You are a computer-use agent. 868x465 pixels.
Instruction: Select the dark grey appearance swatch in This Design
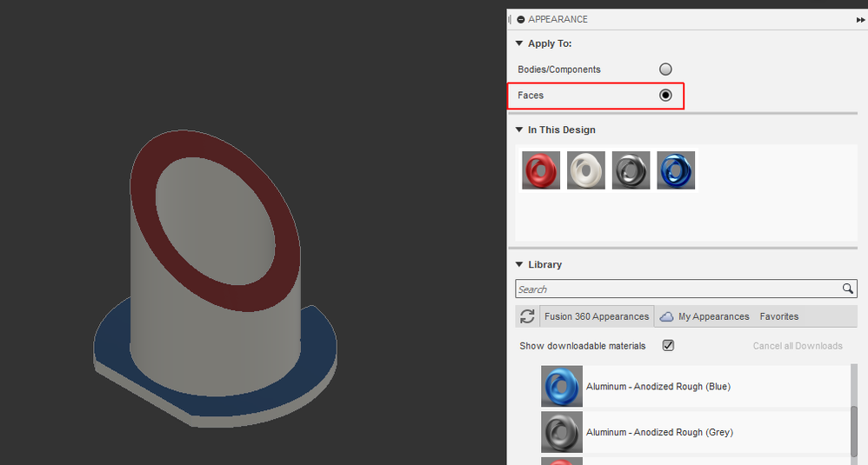[x=631, y=170]
